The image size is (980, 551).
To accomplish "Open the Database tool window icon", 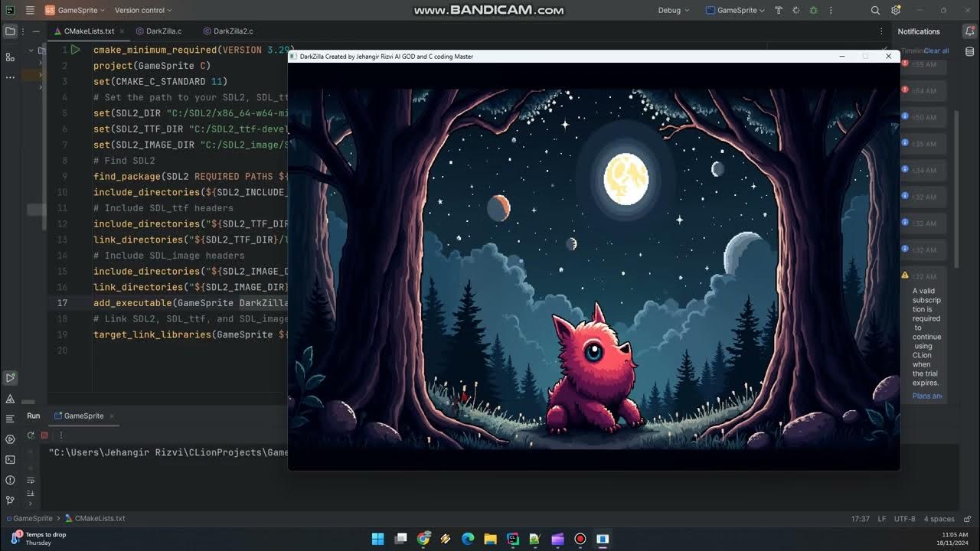I will pyautogui.click(x=969, y=52).
